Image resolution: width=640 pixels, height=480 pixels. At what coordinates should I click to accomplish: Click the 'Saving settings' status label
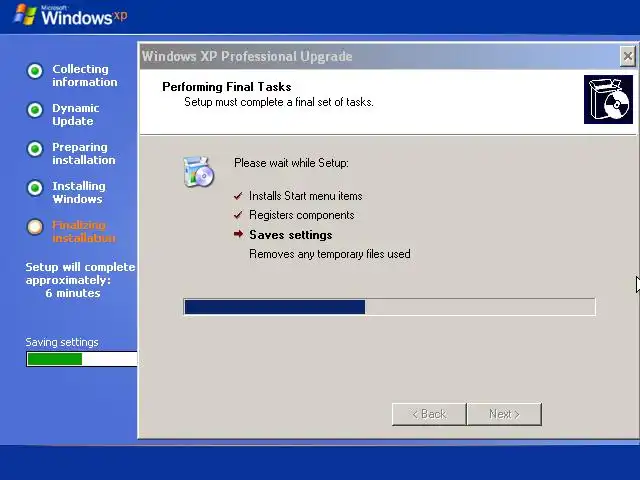[x=62, y=342]
